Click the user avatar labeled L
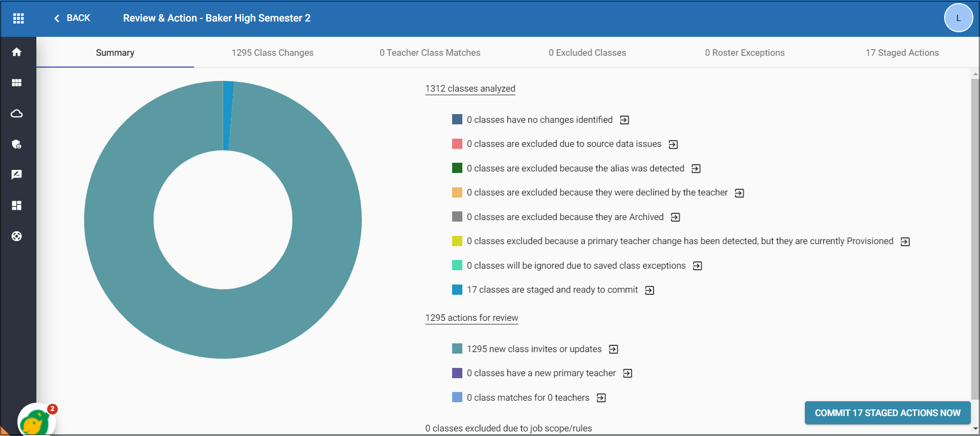The width and height of the screenshot is (980, 436). 958,18
